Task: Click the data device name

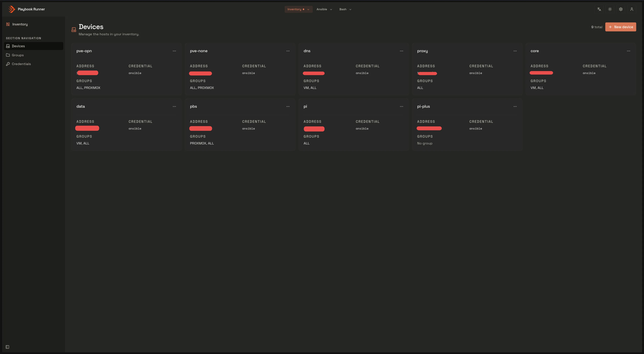Action: coord(80,107)
